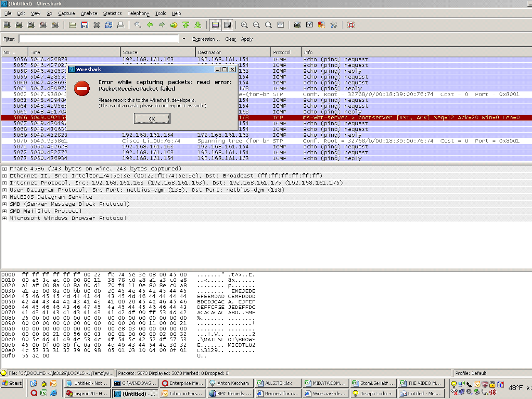This screenshot has width=532, height=399.
Task: Edit display filters icon
Action: coord(309,25)
